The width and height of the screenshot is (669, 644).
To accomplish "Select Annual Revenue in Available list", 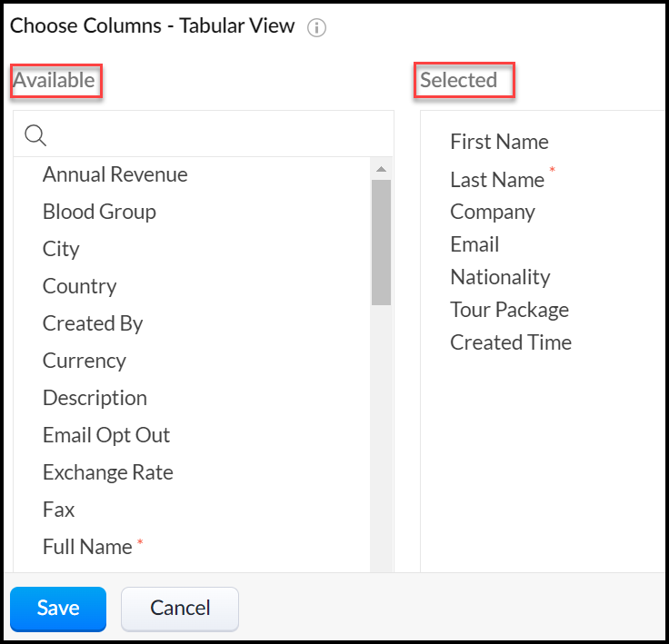I will click(115, 174).
